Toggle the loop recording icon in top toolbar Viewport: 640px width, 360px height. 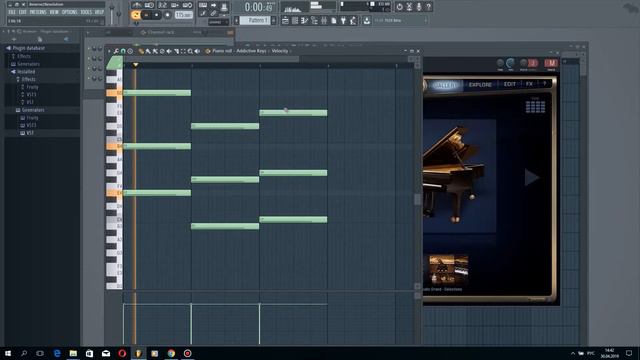point(188,5)
